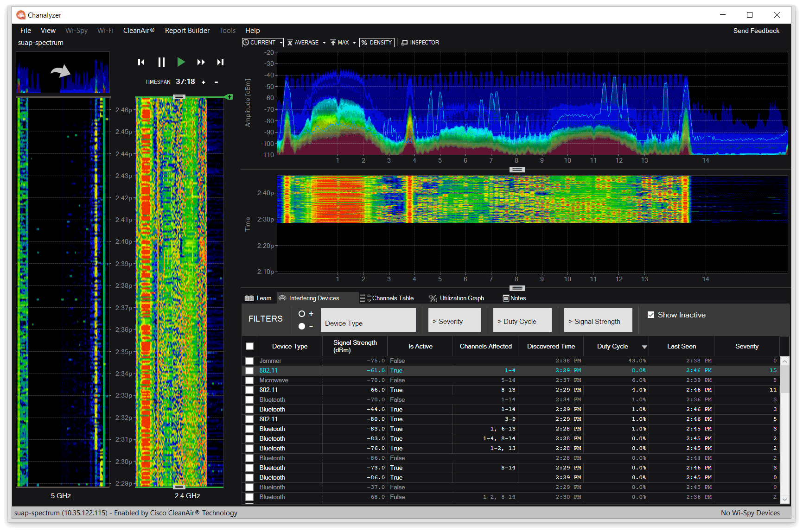Uncheck the Show Inactive checkbox
The width and height of the screenshot is (803, 532).
651,315
